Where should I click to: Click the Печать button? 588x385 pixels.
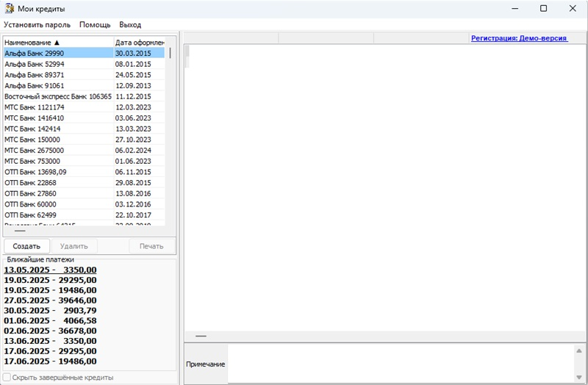pos(151,246)
